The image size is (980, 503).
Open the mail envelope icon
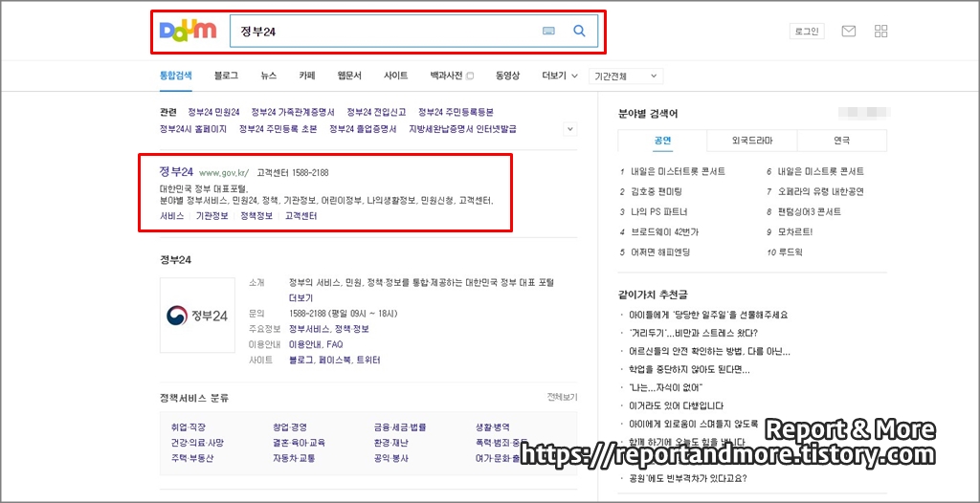(x=848, y=32)
